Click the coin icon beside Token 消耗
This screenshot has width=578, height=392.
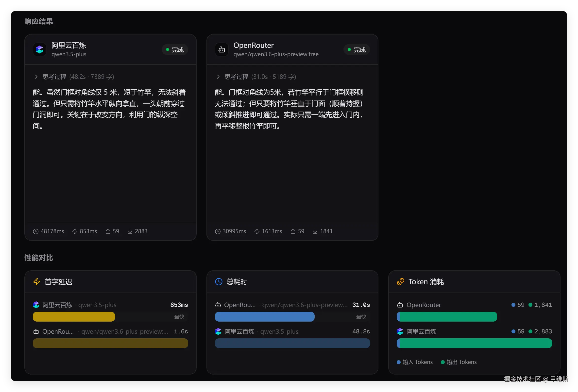(400, 282)
